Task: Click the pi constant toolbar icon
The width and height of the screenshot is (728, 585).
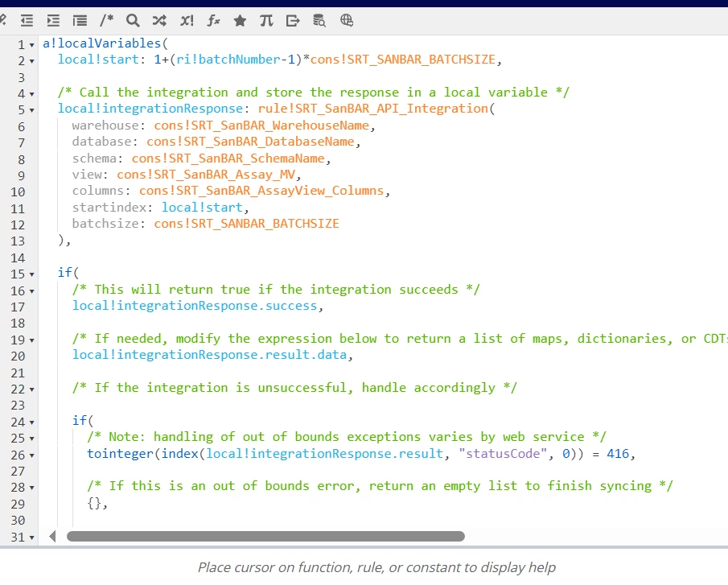Action: click(266, 20)
